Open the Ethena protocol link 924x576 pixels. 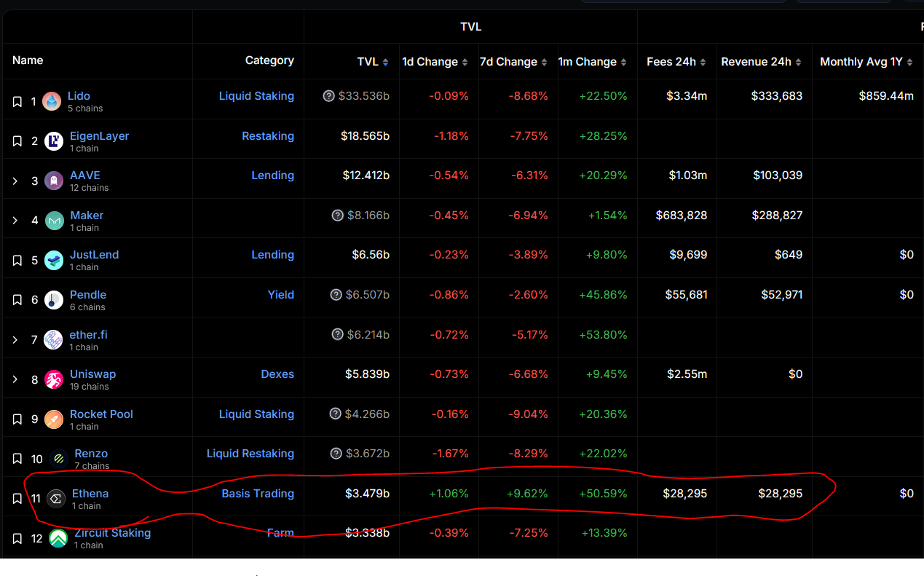(90, 494)
